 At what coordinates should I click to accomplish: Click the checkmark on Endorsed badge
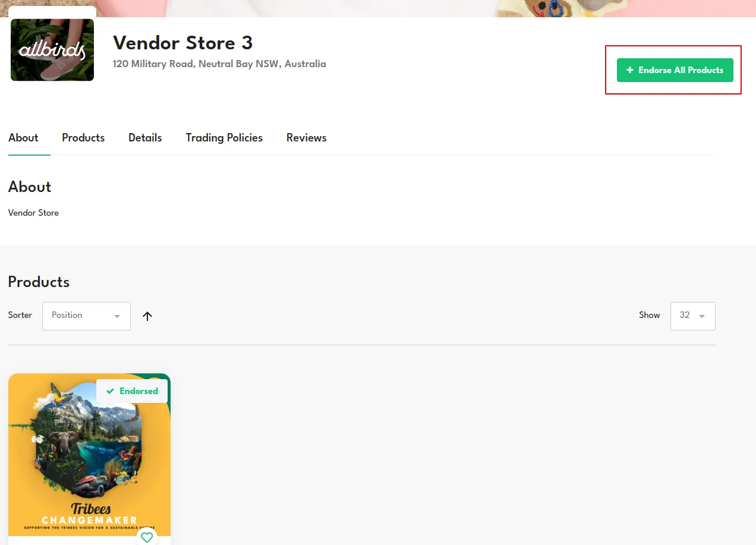point(110,391)
